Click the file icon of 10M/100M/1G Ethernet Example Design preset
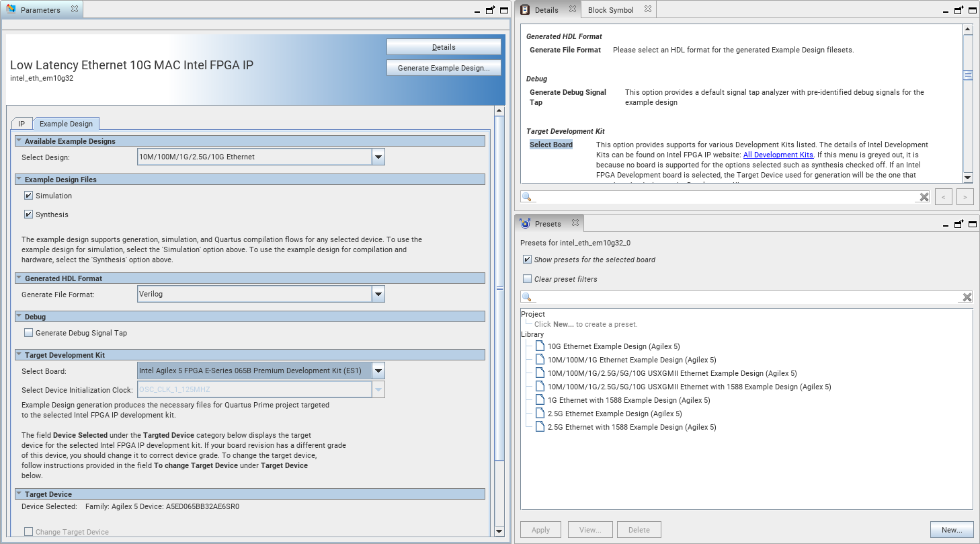 coord(540,360)
